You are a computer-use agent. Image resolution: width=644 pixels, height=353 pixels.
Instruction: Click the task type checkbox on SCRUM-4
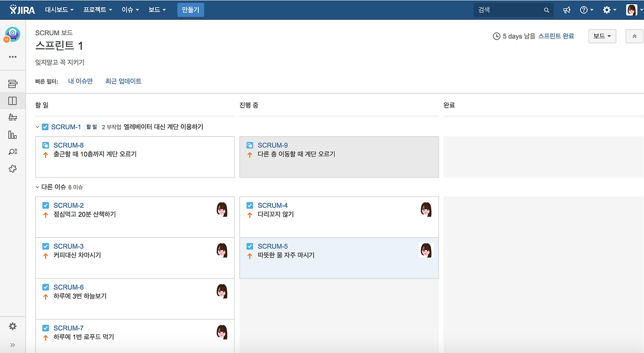(250, 206)
